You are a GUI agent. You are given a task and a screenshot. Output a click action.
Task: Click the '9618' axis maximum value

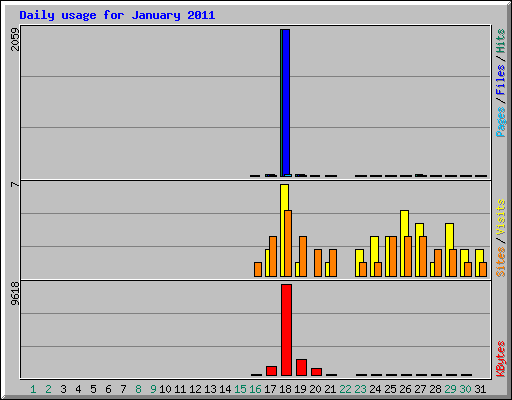(15, 294)
